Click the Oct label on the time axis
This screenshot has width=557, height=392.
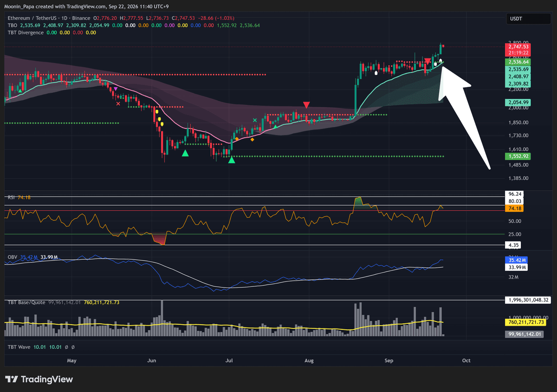point(466,360)
